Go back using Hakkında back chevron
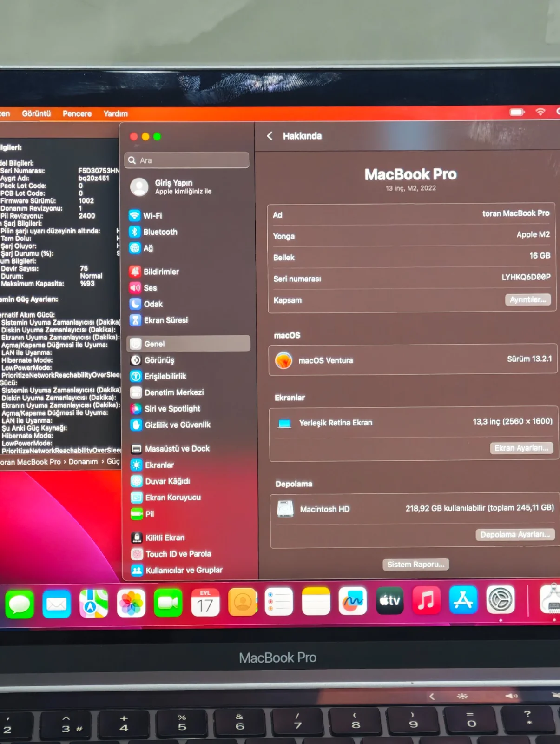560x744 pixels. click(x=270, y=136)
